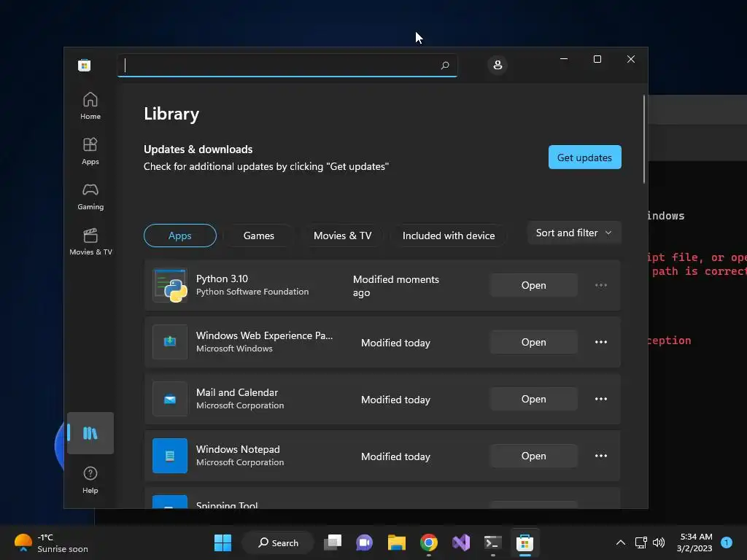Viewport: 747px width, 560px height.
Task: Open Windows Web Experience Pack
Action: click(533, 342)
